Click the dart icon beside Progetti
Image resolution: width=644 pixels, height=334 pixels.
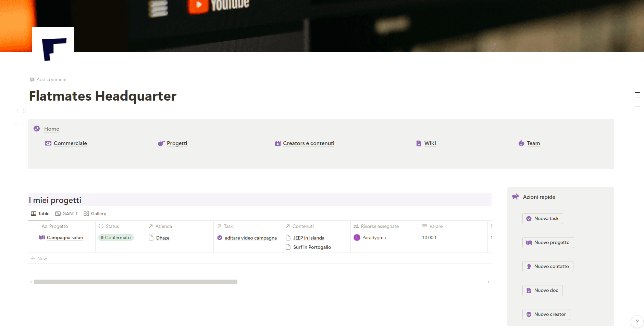pos(161,143)
